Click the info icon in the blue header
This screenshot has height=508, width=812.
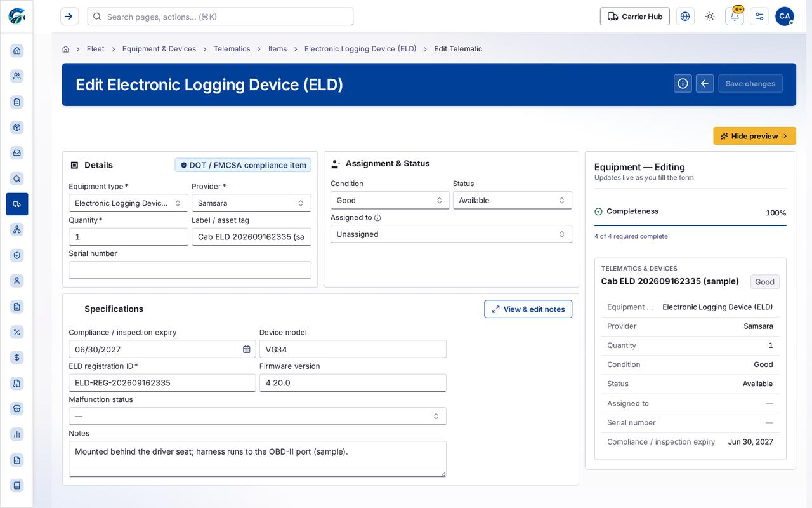point(683,83)
